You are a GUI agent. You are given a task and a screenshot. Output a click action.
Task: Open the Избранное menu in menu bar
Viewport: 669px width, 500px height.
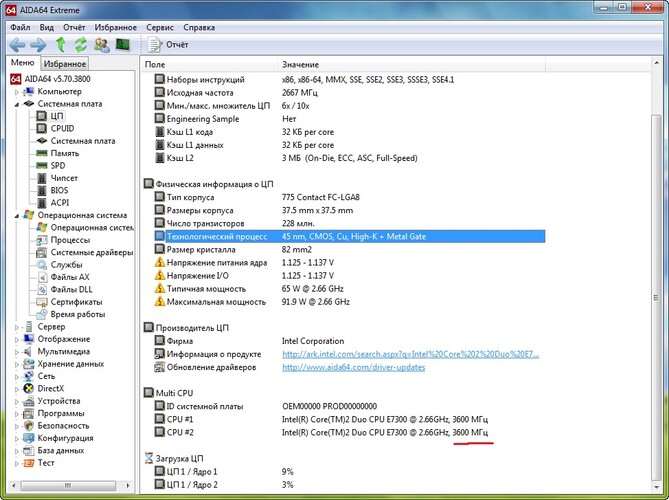116,27
